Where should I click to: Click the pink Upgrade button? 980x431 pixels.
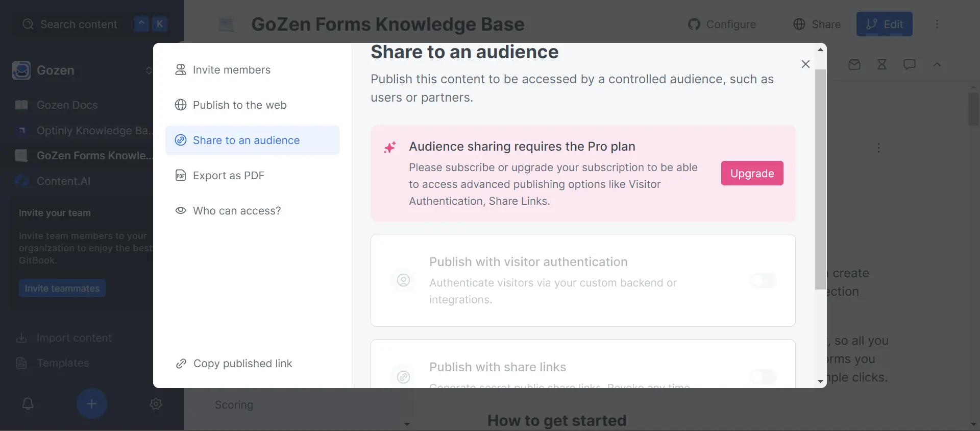[x=752, y=173]
